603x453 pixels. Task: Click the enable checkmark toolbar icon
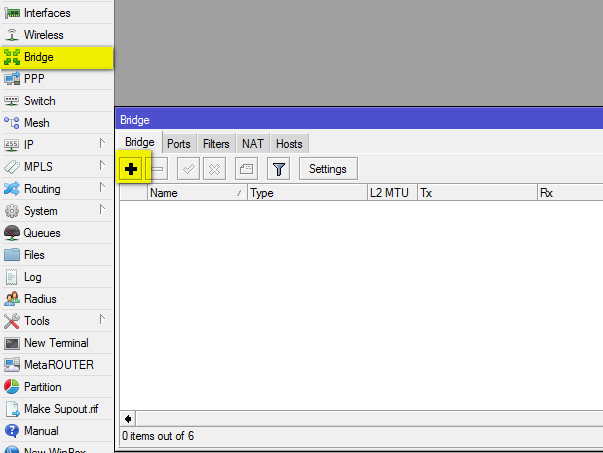pos(189,169)
